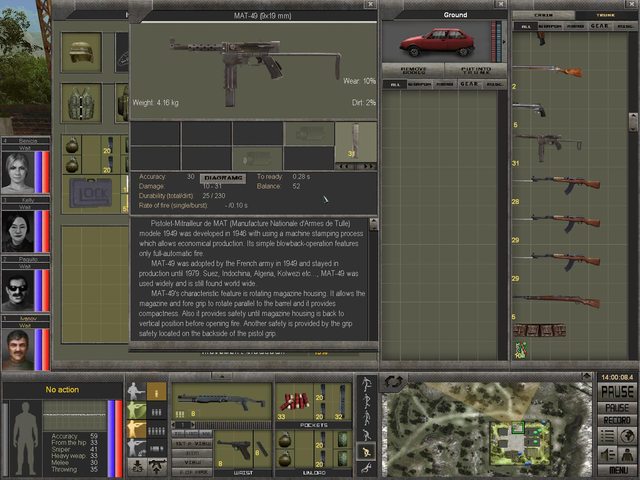Open the global map icon

[x=627, y=436]
